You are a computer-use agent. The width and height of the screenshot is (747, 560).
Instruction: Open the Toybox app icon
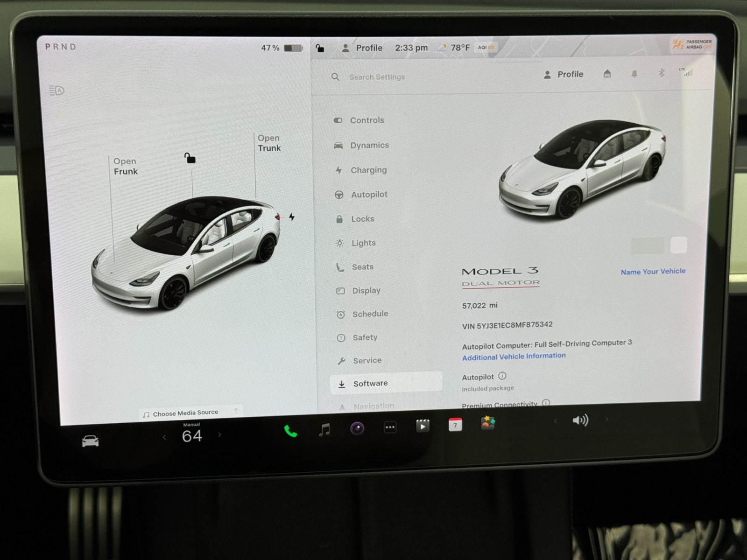[487, 423]
